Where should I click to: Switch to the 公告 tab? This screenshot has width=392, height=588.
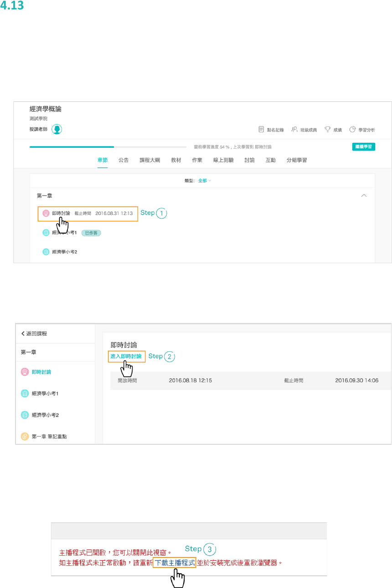(124, 160)
